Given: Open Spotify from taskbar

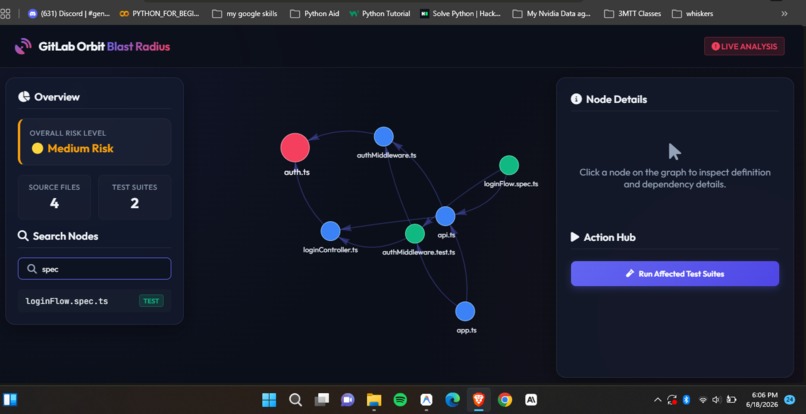Looking at the screenshot, I should pyautogui.click(x=400, y=400).
